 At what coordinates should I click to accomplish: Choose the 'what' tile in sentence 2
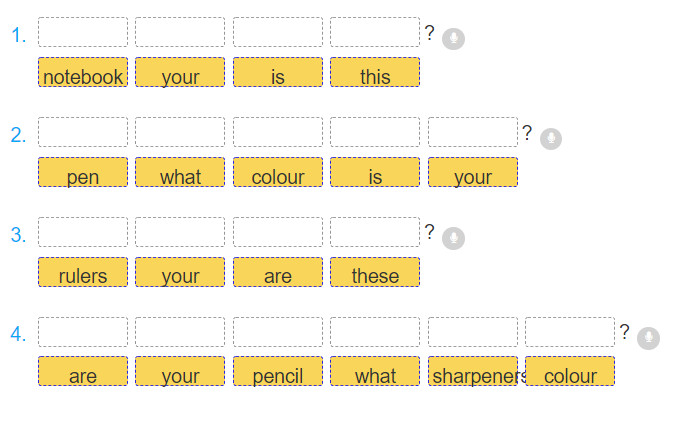180,172
